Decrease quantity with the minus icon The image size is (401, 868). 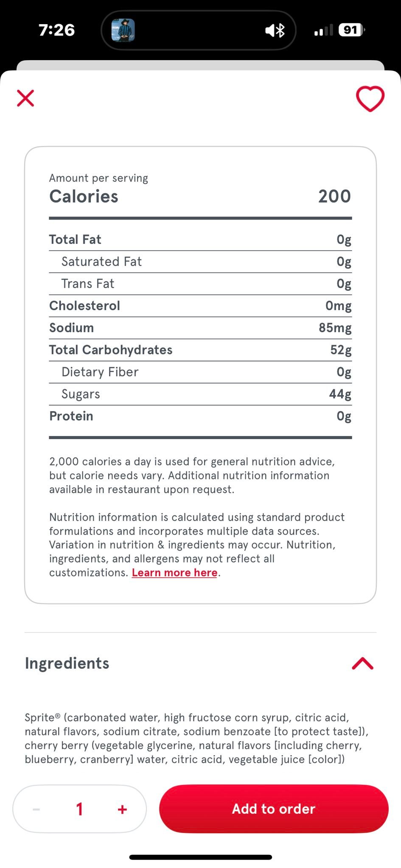pyautogui.click(x=36, y=809)
